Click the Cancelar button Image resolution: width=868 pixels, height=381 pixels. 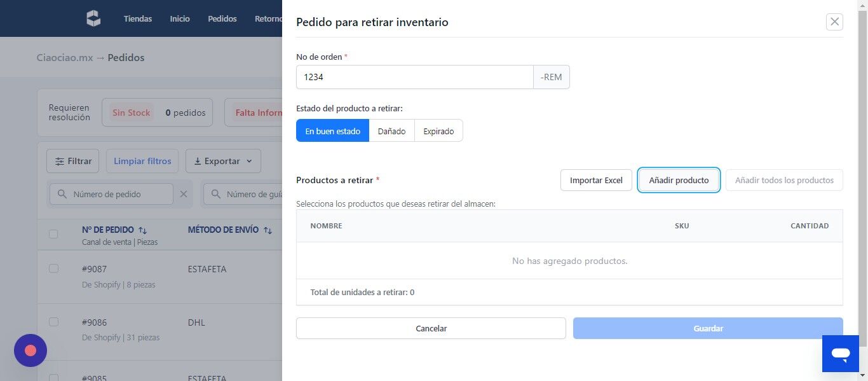pyautogui.click(x=431, y=328)
